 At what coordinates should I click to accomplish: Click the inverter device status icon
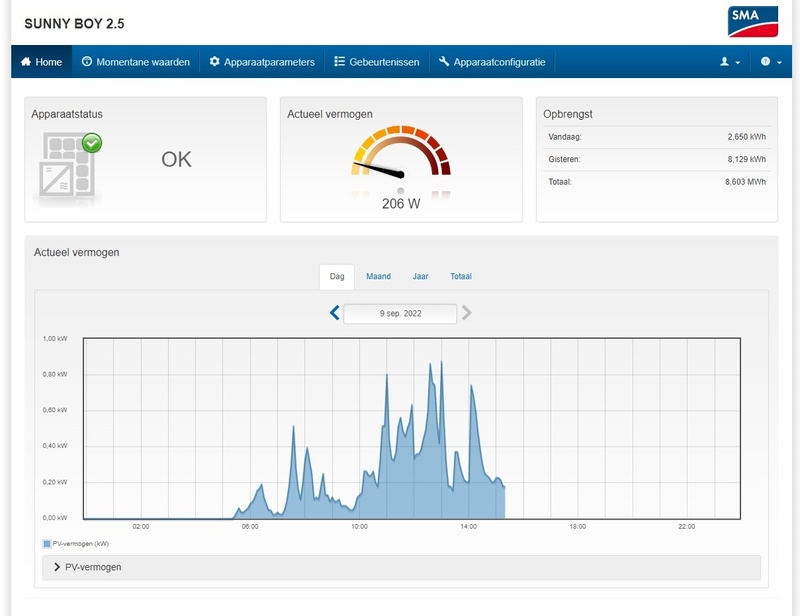pos(67,165)
